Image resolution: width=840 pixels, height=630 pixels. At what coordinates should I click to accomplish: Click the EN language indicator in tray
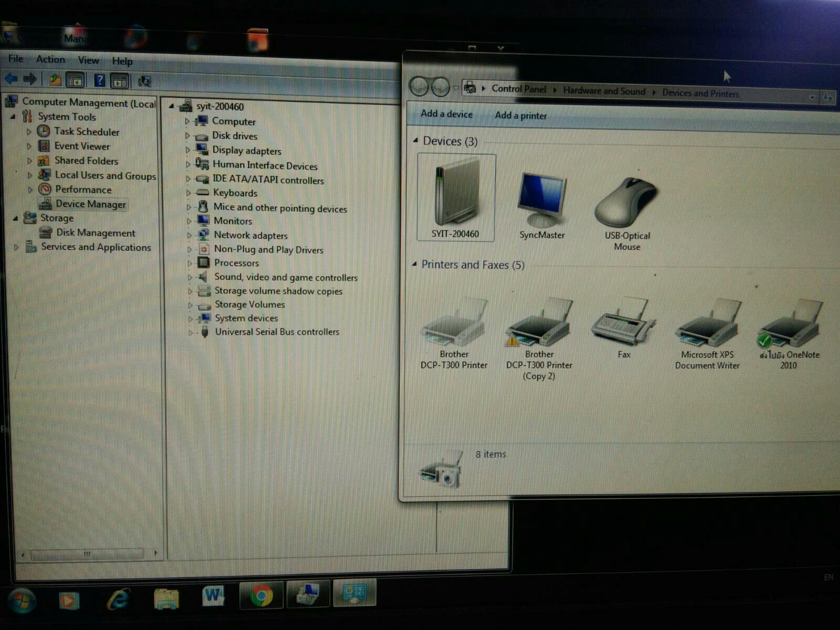tap(828, 577)
